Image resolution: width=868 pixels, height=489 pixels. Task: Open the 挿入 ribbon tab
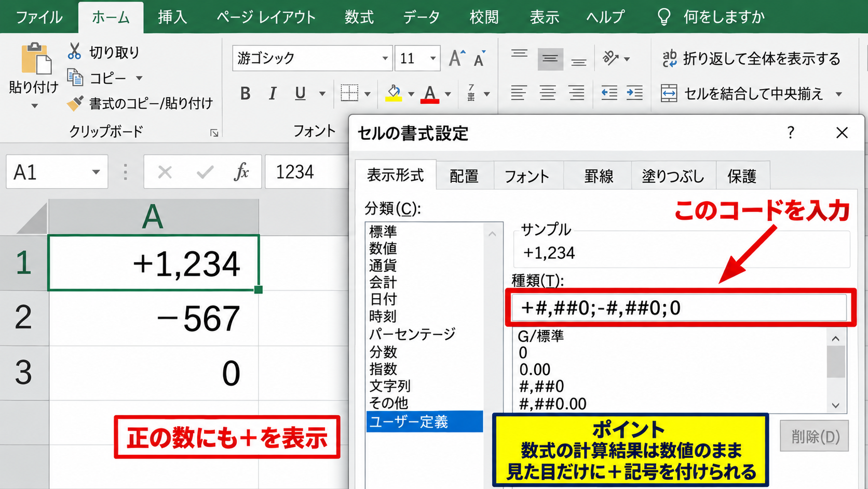click(x=172, y=17)
